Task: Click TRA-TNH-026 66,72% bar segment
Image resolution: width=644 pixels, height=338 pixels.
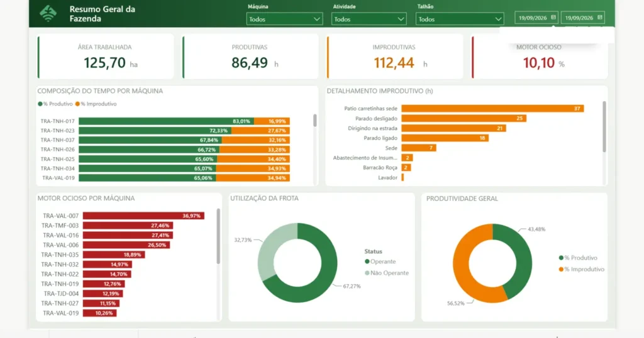Action: tap(149, 150)
